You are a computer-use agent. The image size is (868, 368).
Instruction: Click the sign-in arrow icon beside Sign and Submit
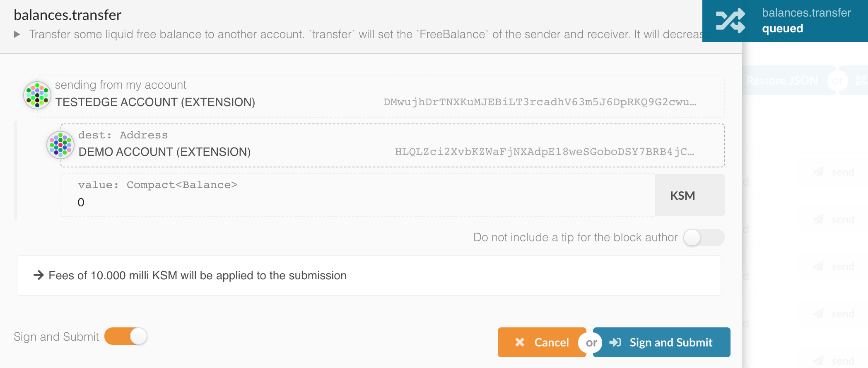(x=615, y=342)
